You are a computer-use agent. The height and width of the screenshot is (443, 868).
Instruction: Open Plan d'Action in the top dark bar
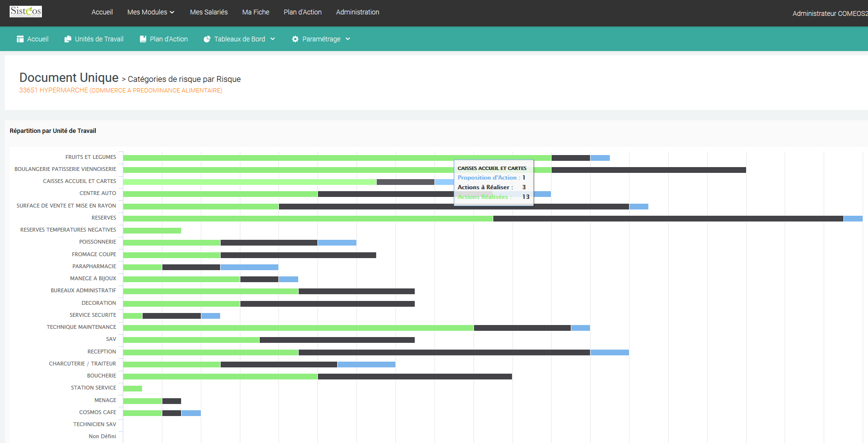[x=302, y=12]
